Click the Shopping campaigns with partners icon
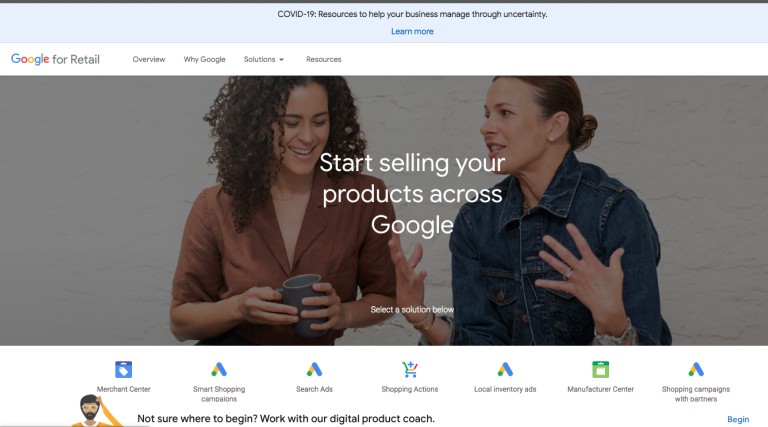The height and width of the screenshot is (427, 768). click(696, 369)
